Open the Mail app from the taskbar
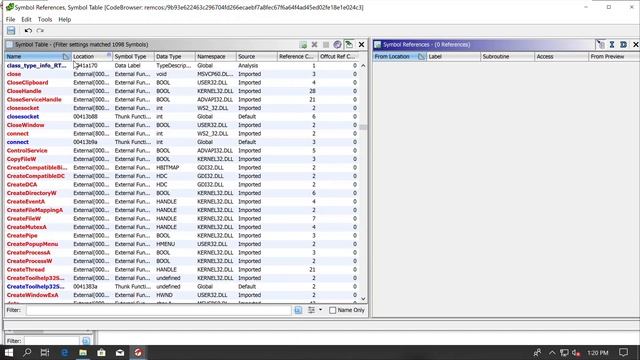The image size is (640, 360). coord(120,352)
